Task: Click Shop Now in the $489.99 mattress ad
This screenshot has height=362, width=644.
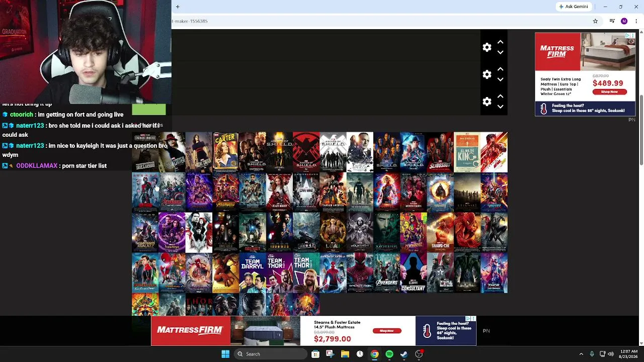Action: [609, 92]
